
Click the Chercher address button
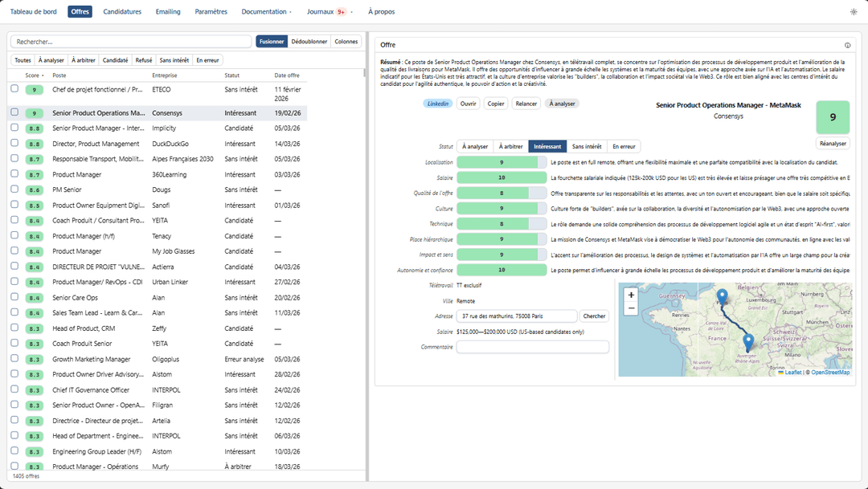[x=594, y=316]
